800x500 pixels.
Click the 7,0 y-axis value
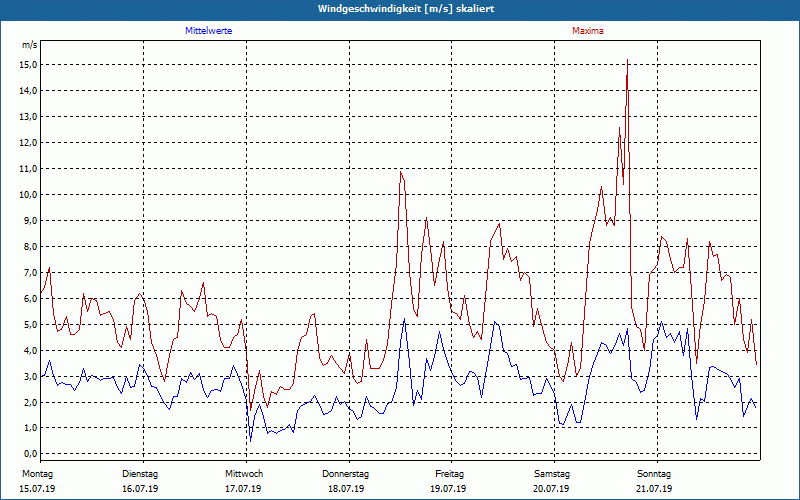click(30, 273)
